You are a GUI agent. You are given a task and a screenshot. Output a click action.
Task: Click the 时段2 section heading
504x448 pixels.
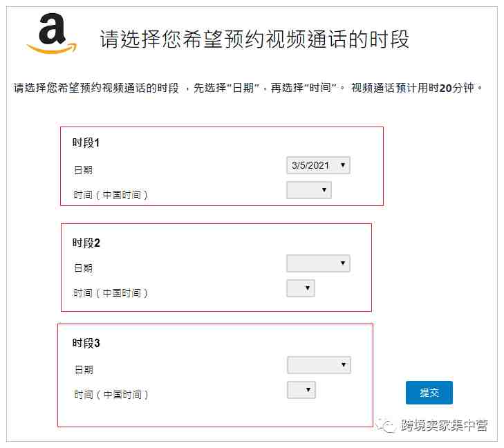click(86, 243)
